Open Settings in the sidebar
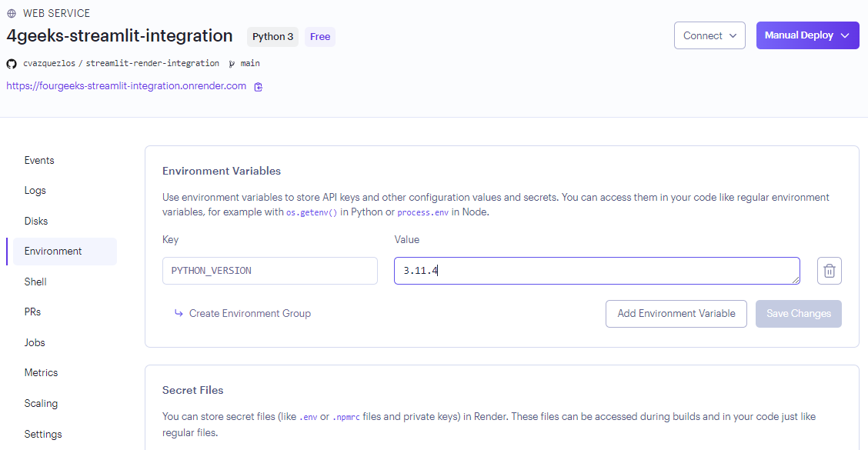Screen dimensions: 868x450 tap(43, 434)
